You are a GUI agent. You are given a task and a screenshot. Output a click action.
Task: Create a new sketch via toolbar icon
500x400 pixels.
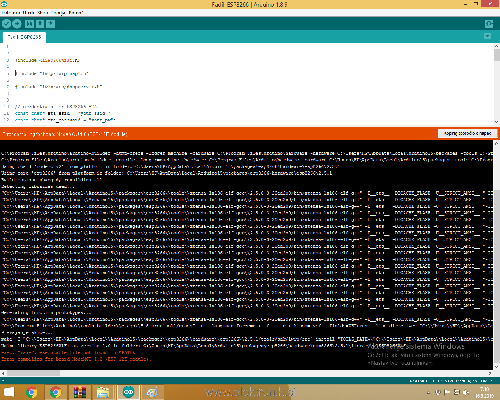pos(29,24)
